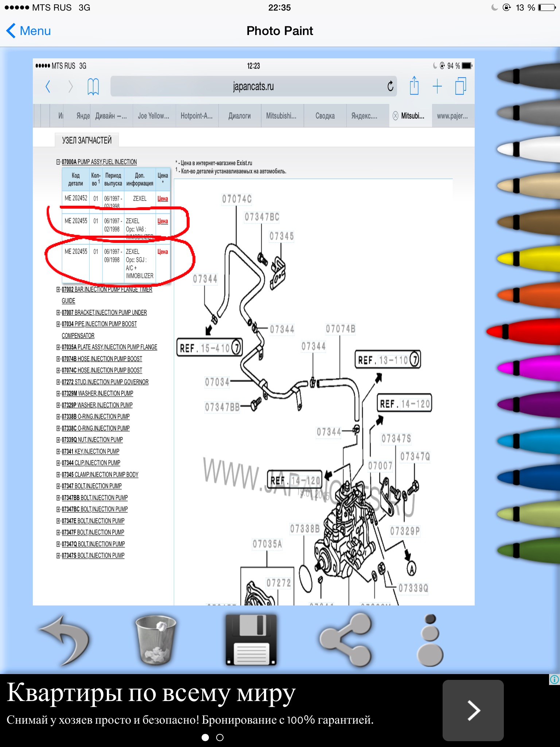Screen dimensions: 560x747
Task: Tap the ad info icon
Action: click(554, 680)
